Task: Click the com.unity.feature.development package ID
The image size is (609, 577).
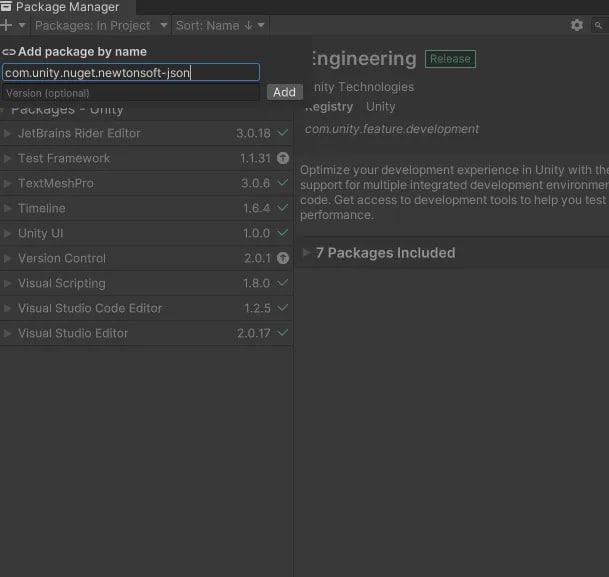Action: [x=392, y=129]
